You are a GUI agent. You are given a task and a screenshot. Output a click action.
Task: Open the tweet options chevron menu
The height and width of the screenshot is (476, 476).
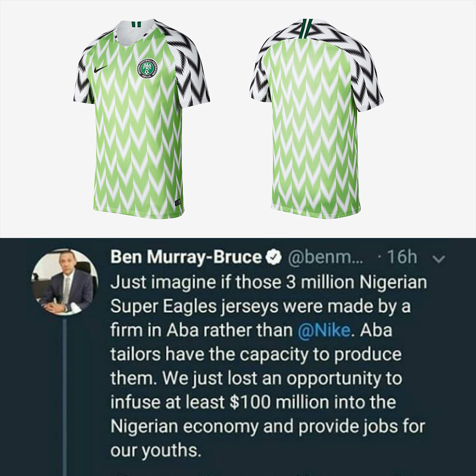438,259
